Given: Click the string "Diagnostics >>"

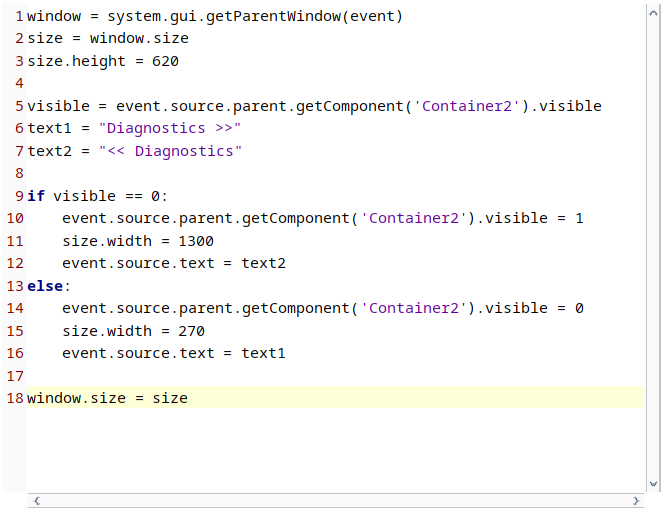Looking at the screenshot, I should pos(170,128).
